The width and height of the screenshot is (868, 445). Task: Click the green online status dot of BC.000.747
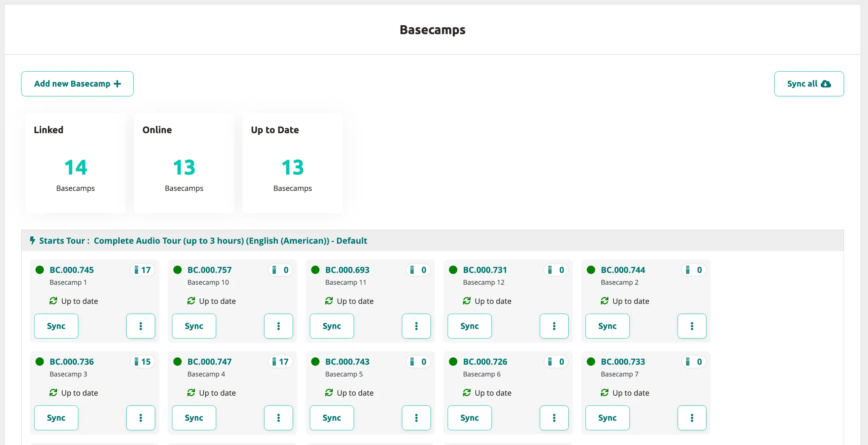[x=177, y=362]
